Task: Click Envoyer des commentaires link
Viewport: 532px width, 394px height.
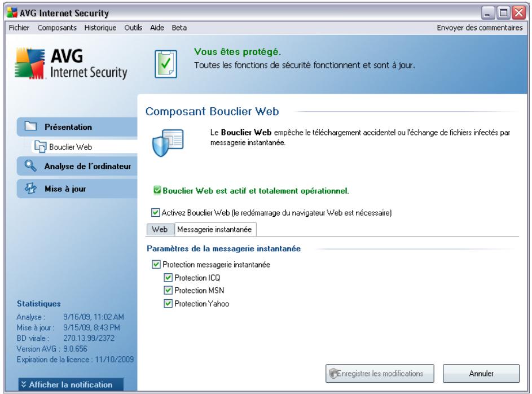Action: pos(480,28)
